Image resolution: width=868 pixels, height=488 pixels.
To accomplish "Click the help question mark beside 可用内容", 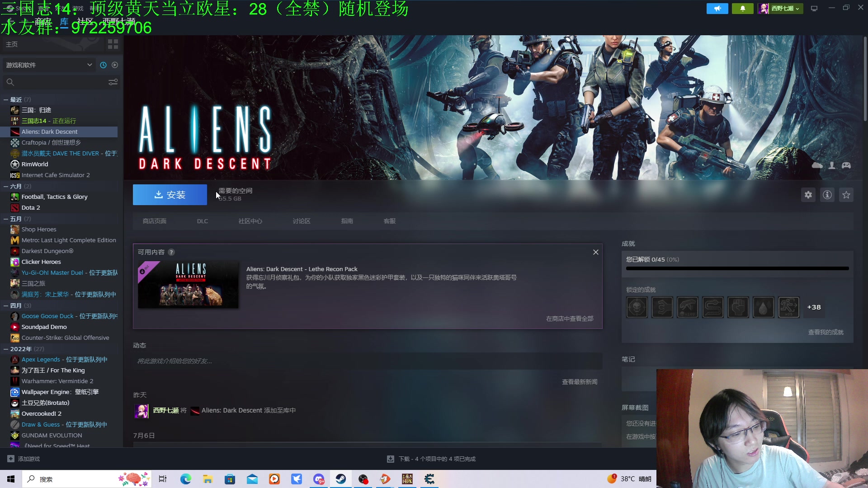I will tap(171, 252).
